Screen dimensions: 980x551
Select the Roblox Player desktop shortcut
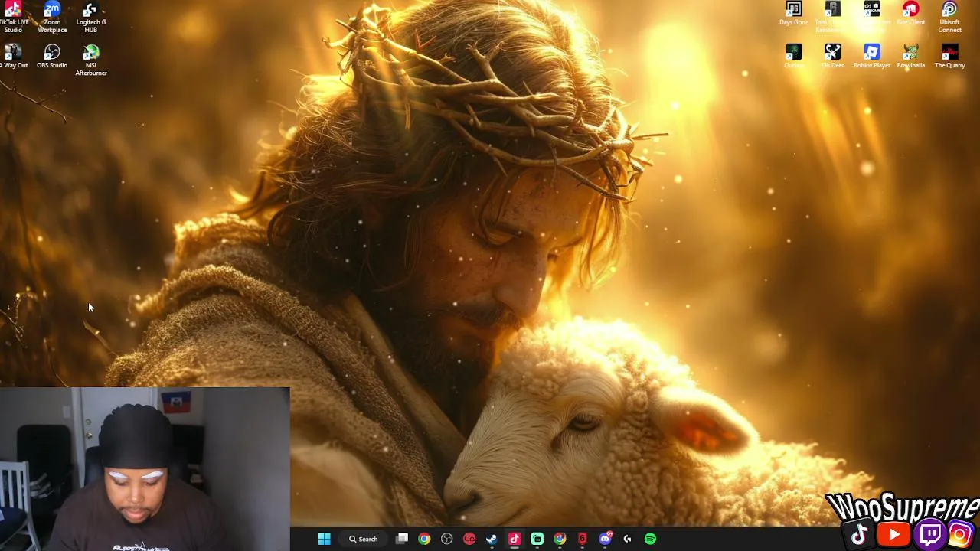pos(871,57)
